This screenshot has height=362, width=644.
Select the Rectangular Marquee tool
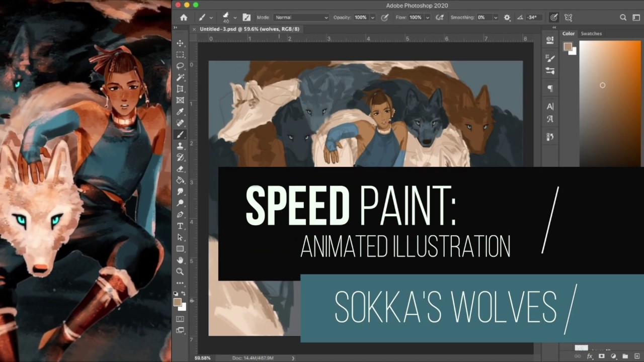point(180,55)
